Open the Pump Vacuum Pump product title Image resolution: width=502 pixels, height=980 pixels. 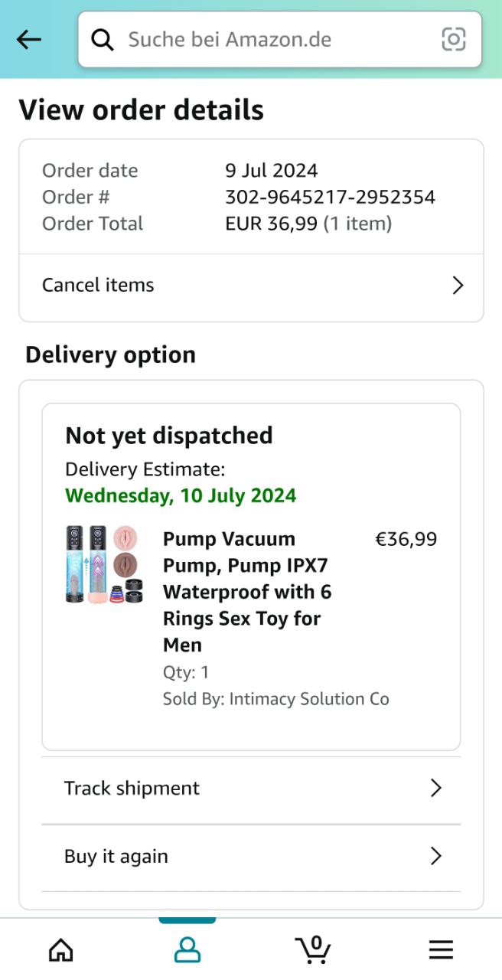(x=247, y=592)
